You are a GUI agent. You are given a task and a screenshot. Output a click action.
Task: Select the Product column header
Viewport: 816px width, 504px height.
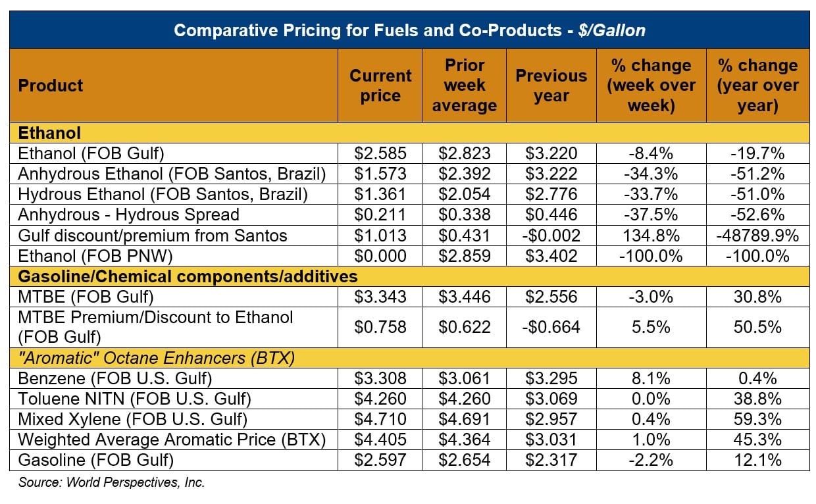[51, 86]
